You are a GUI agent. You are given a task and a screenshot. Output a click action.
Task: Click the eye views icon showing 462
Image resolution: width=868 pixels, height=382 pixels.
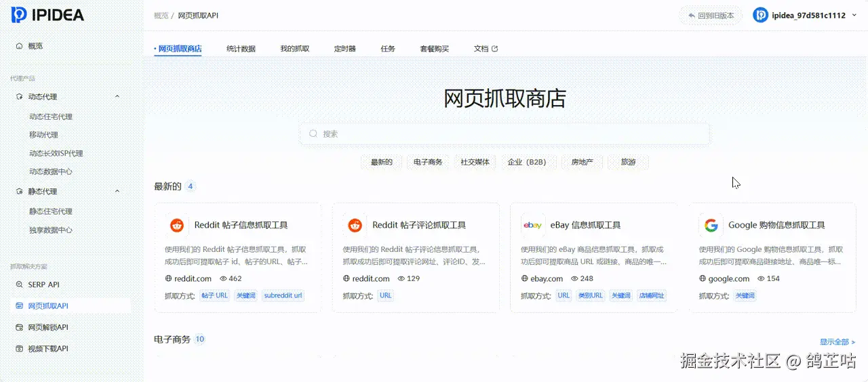[x=222, y=278]
